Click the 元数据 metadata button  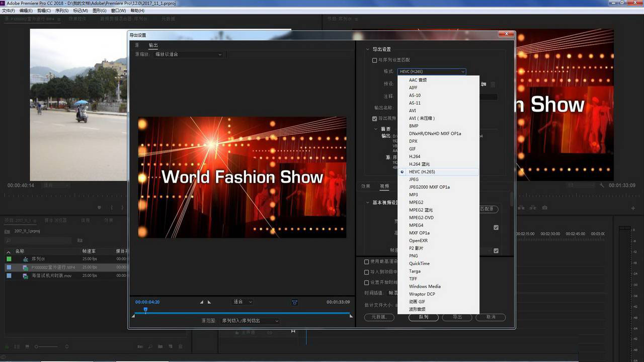click(379, 317)
